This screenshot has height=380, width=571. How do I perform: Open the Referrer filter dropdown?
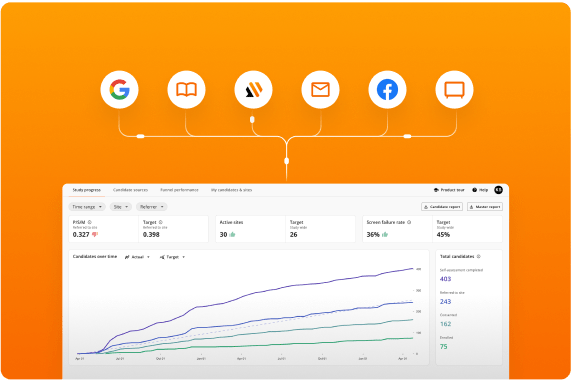(x=152, y=207)
